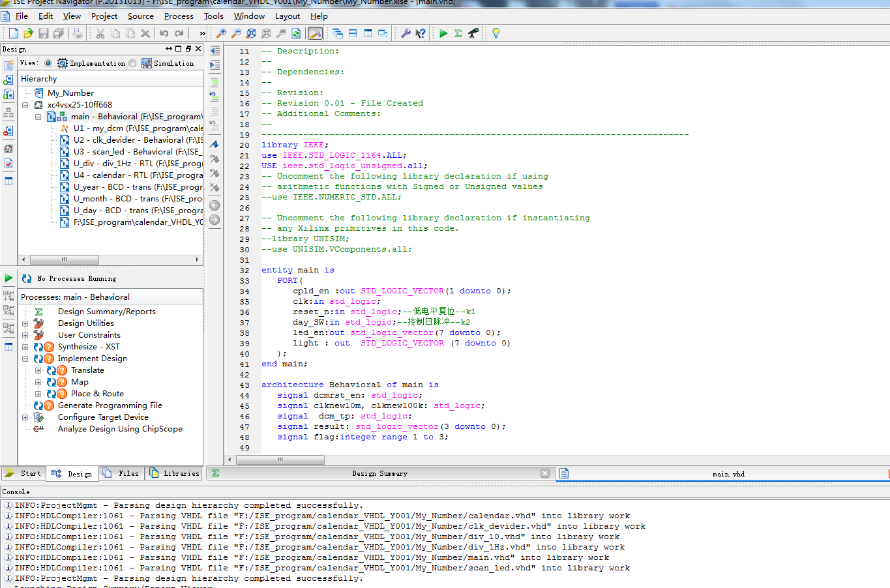Select the Implementation view radio button
The image size is (890, 588).
click(x=48, y=63)
